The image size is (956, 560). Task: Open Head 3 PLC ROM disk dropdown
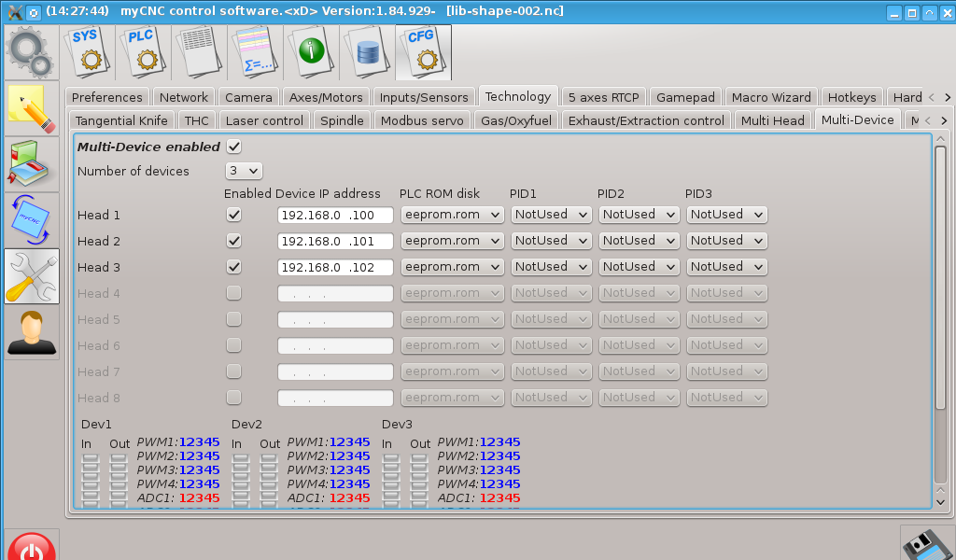452,267
